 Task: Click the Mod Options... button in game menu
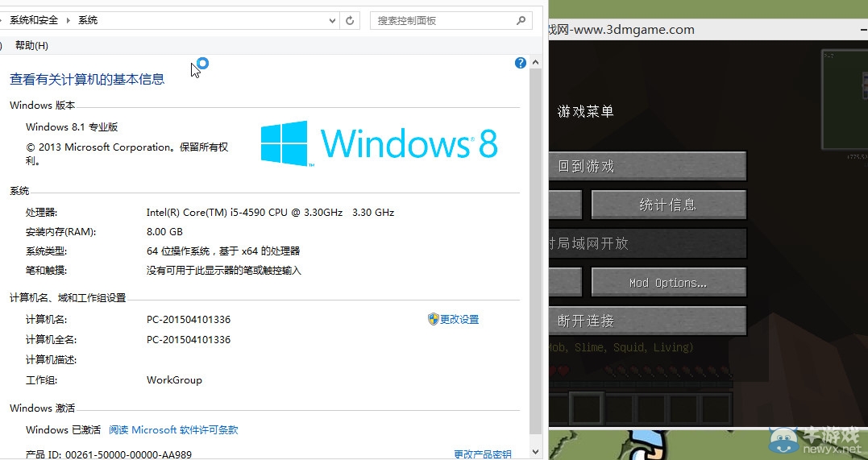[669, 283]
